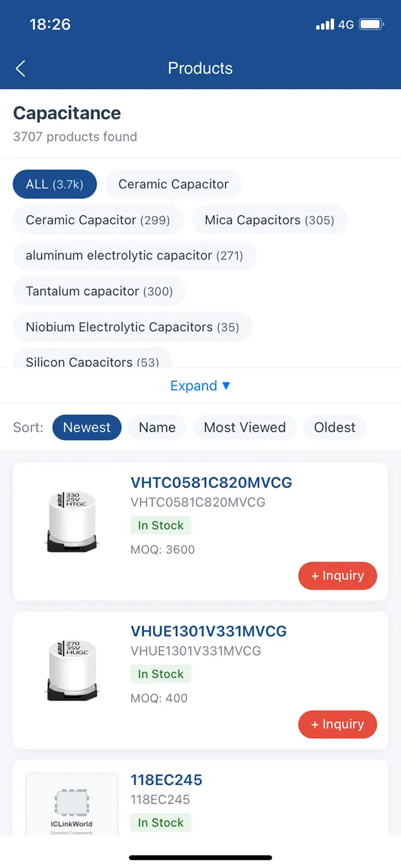Viewport: 401px width, 868px height.
Task: Tap the cellular signal bars icon
Action: 325,25
